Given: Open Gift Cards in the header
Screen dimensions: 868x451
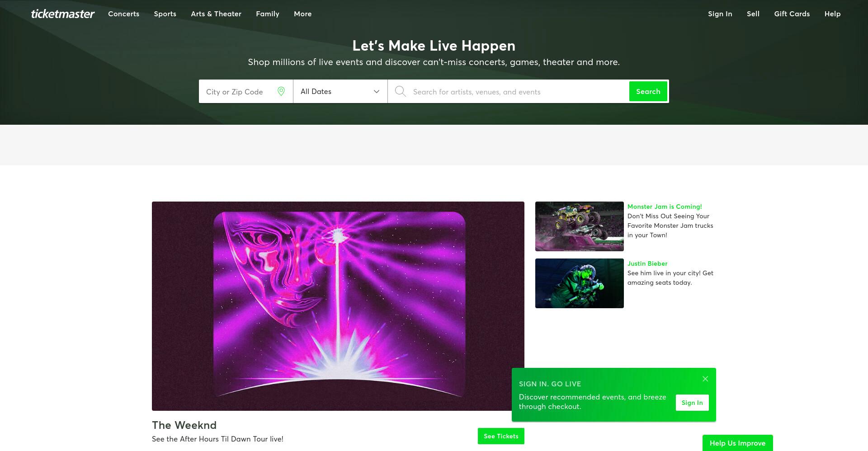Looking at the screenshot, I should [x=792, y=14].
